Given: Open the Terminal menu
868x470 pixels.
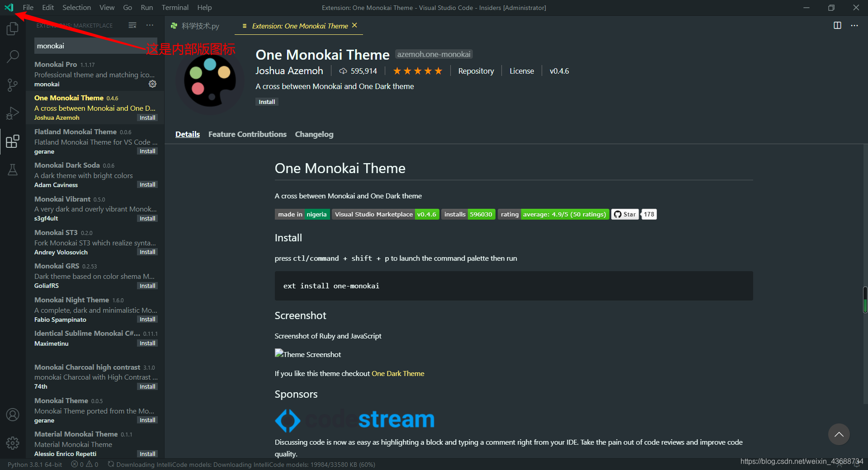Looking at the screenshot, I should click(x=175, y=7).
